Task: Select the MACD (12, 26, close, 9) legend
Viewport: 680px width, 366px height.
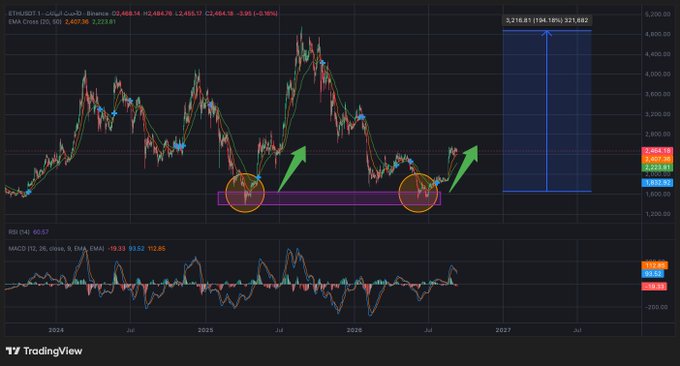Action: 56,249
